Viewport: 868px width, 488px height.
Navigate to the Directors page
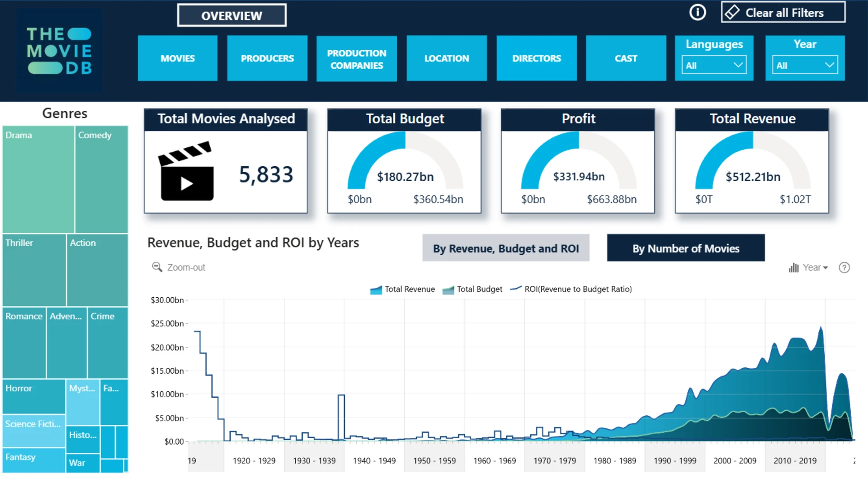click(537, 58)
